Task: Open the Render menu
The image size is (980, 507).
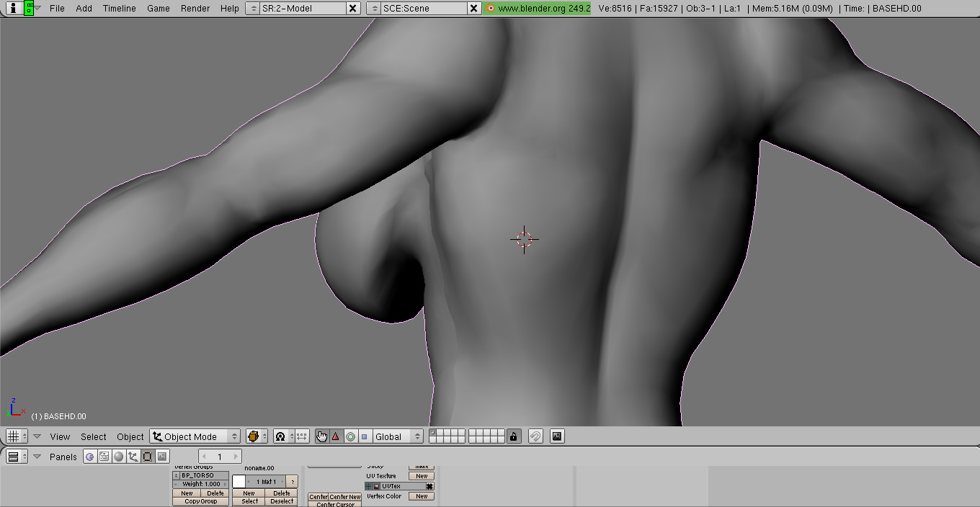Action: coord(195,9)
